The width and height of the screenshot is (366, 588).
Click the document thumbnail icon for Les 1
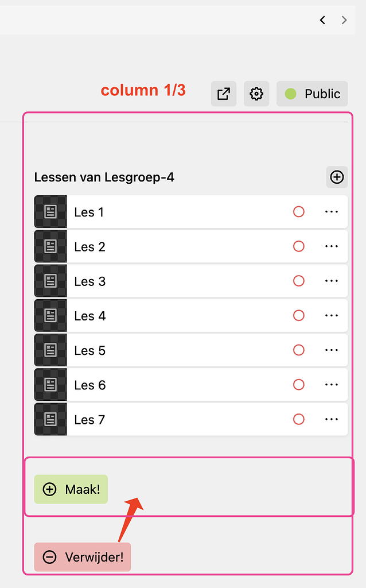point(50,211)
